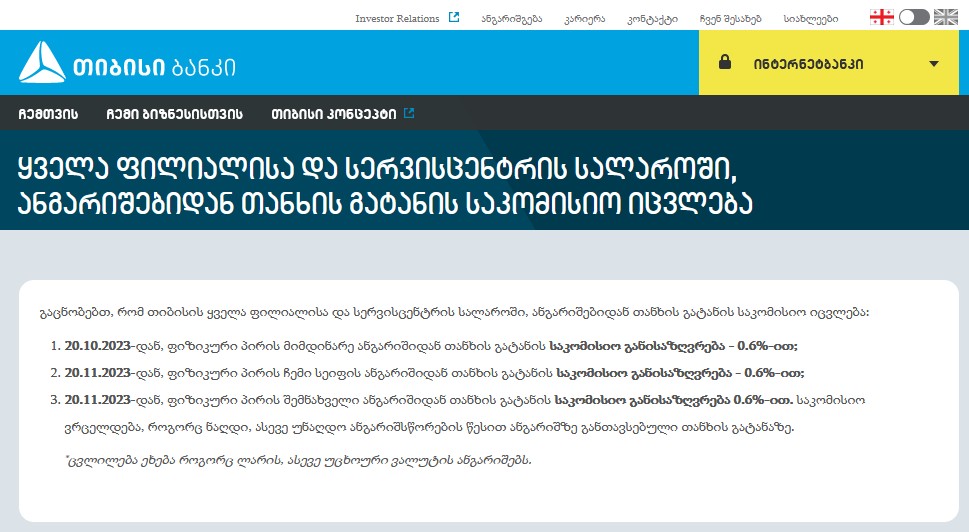
Task: Click the date 20.10.2023 in the first list item
Action: pos(98,345)
